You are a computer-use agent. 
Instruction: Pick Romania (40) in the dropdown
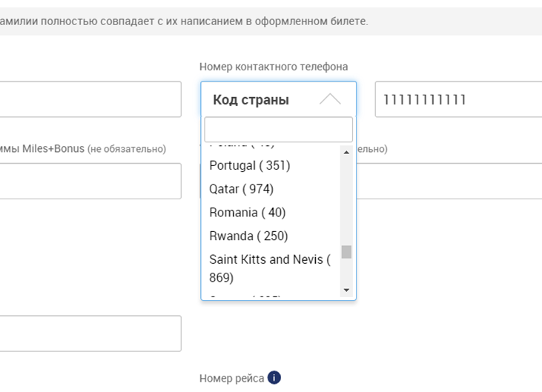247,213
